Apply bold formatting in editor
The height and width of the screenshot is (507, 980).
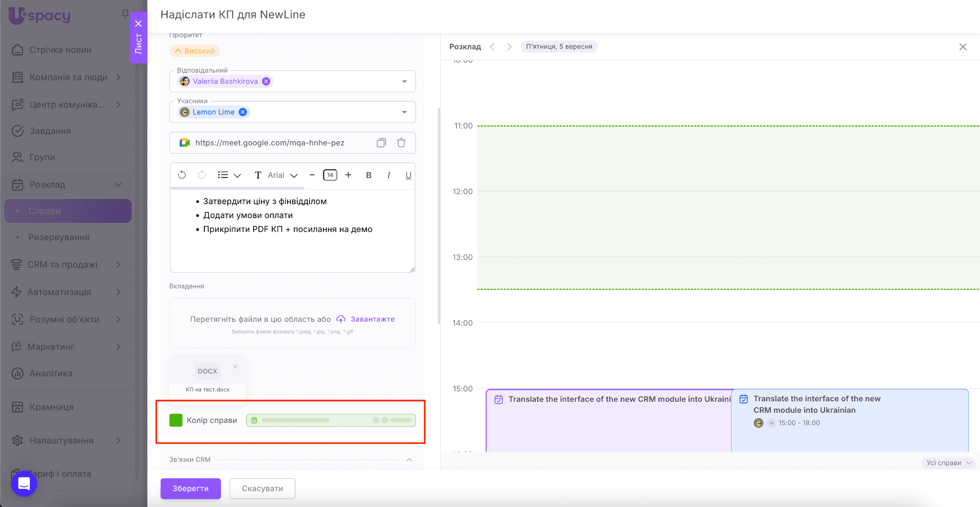click(368, 175)
